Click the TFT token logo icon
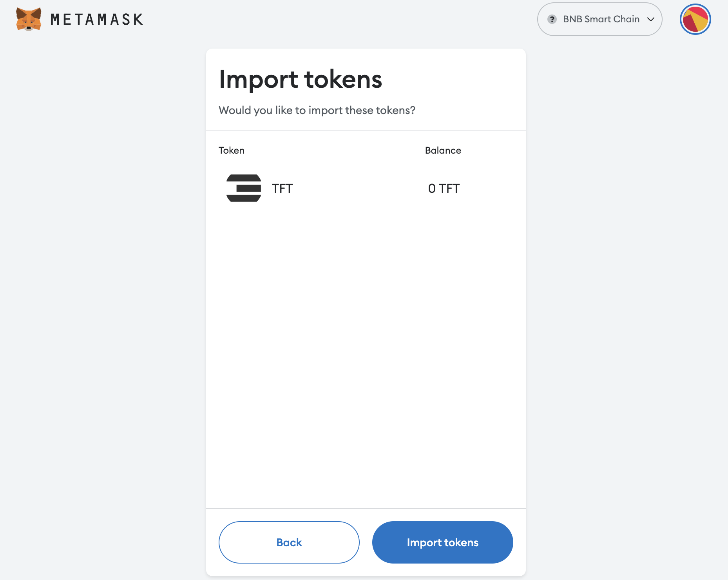Screen dimensions: 728x580 244,188
